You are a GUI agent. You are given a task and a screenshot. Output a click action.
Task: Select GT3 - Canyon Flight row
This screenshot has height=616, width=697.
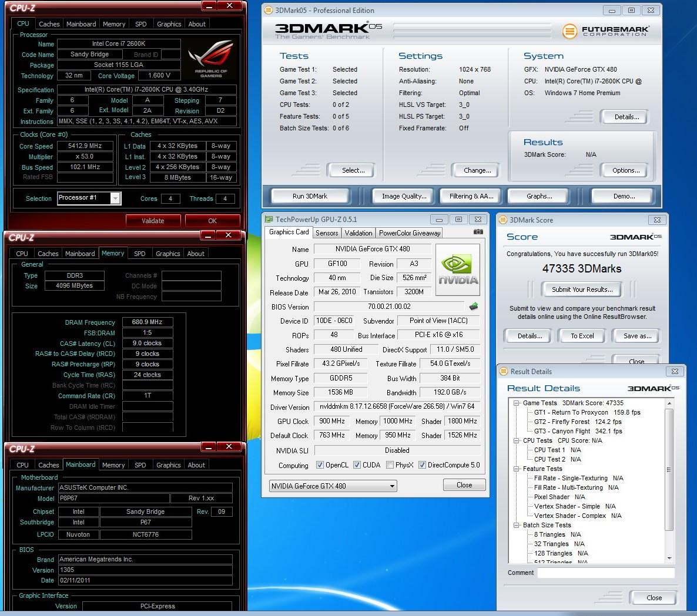pos(578,431)
